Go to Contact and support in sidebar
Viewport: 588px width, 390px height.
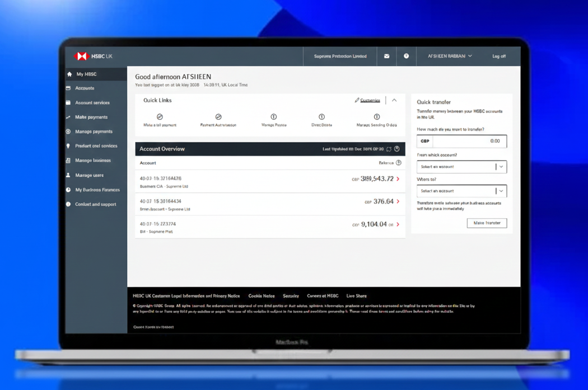pos(96,204)
